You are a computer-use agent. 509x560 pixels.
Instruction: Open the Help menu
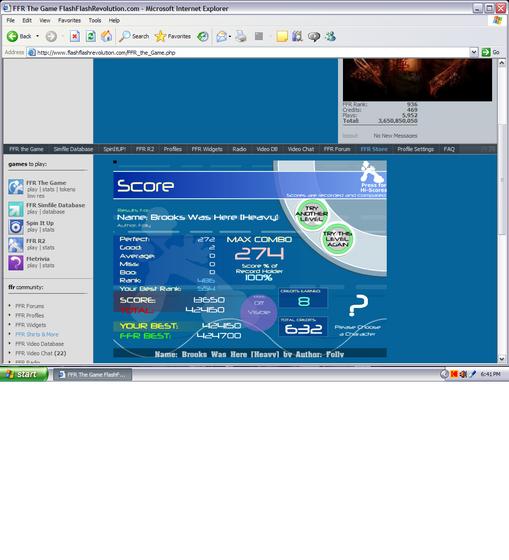point(114,20)
